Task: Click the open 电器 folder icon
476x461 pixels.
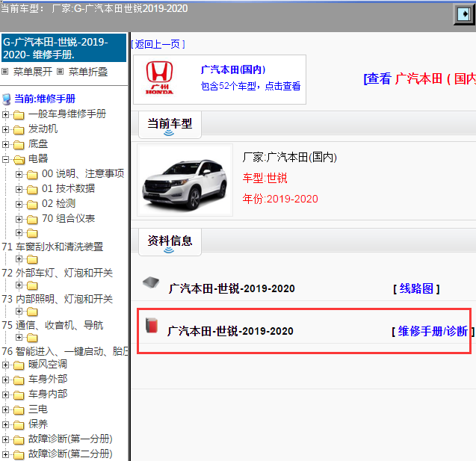Action: tap(19, 160)
